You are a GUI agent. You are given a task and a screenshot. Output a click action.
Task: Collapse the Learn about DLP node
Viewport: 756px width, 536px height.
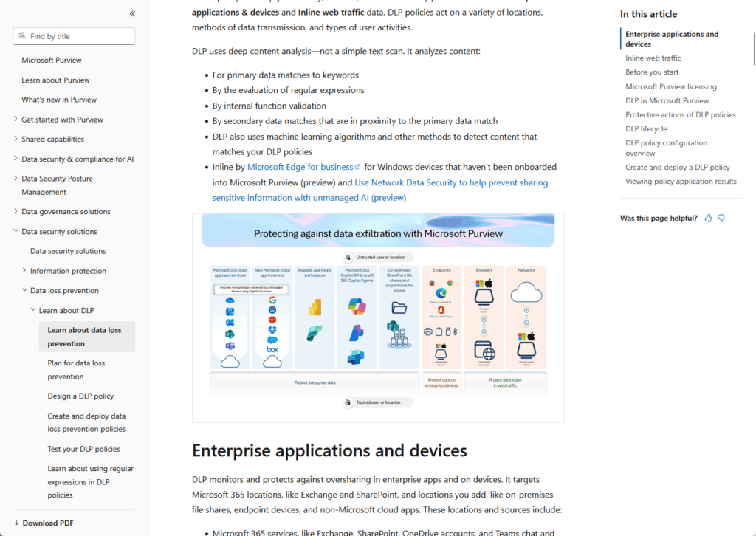[x=32, y=310]
